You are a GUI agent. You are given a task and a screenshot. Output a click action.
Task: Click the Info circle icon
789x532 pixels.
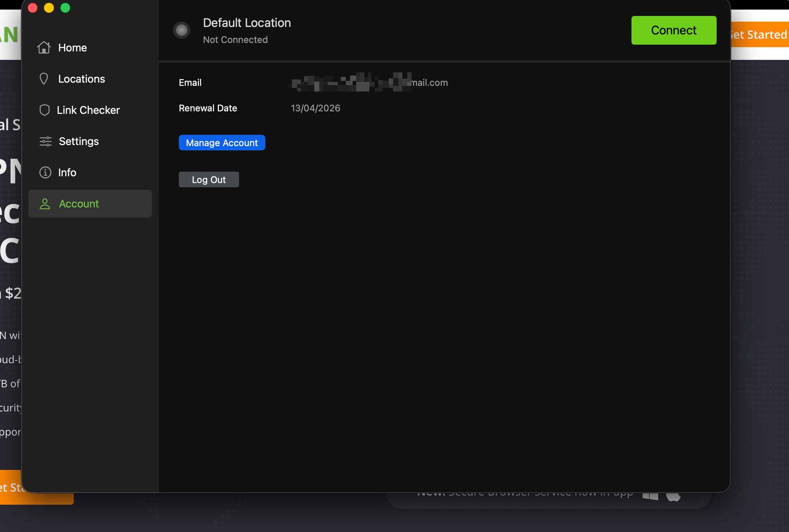tap(45, 172)
